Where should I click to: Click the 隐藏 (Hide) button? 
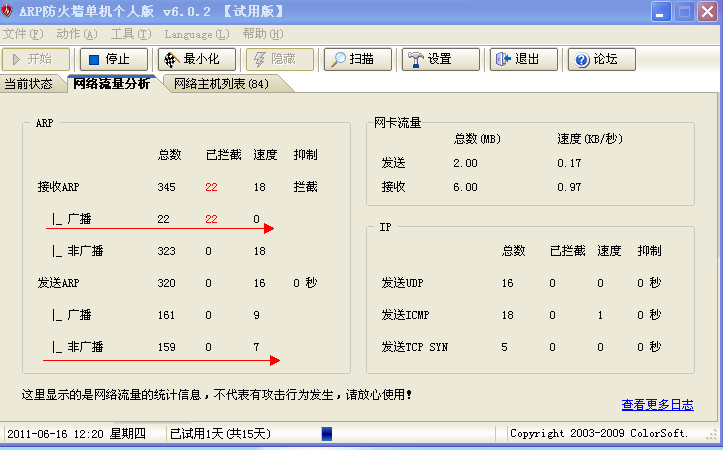(x=280, y=59)
